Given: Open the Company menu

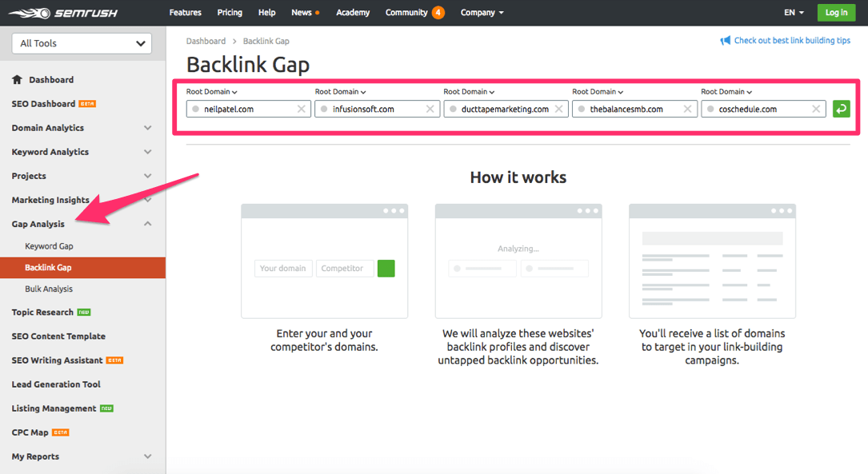Looking at the screenshot, I should [x=482, y=12].
